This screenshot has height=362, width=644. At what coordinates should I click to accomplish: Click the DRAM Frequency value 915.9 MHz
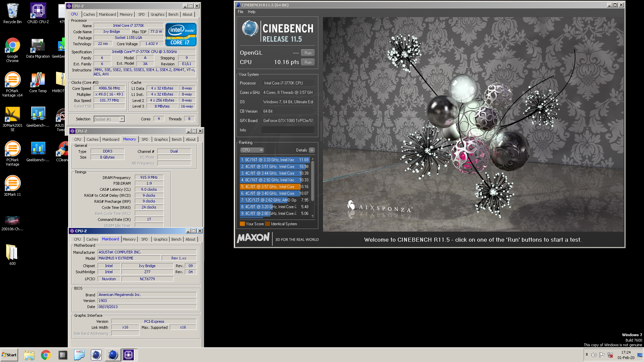(149, 178)
